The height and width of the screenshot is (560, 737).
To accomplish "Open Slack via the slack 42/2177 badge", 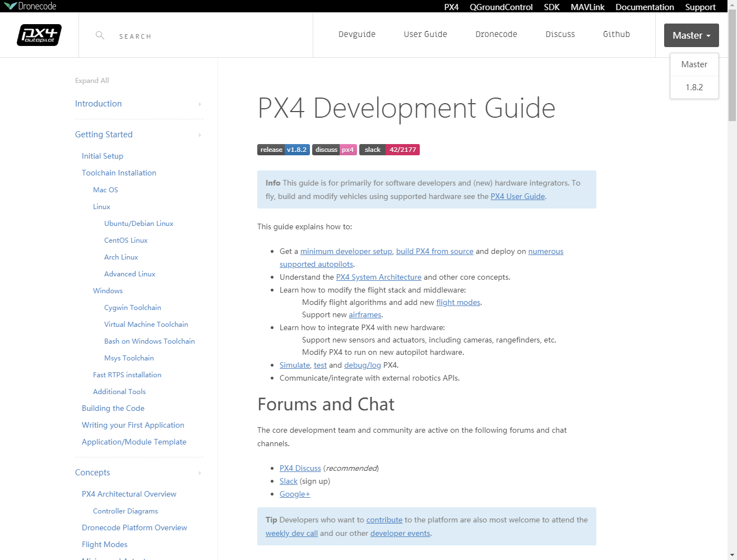I will pyautogui.click(x=390, y=150).
